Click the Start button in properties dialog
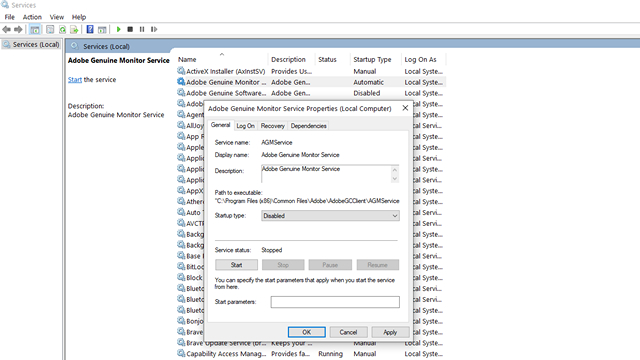The image size is (640, 360). click(236, 265)
